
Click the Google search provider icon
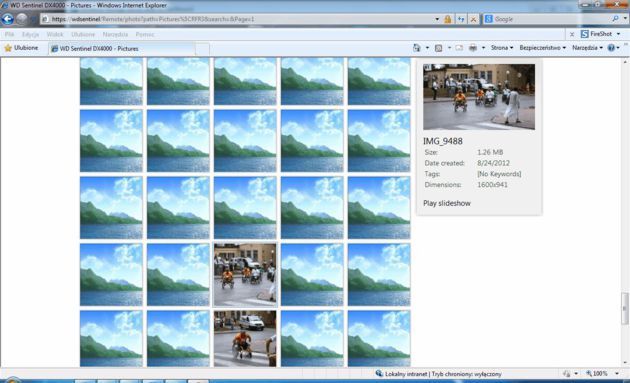(x=489, y=19)
